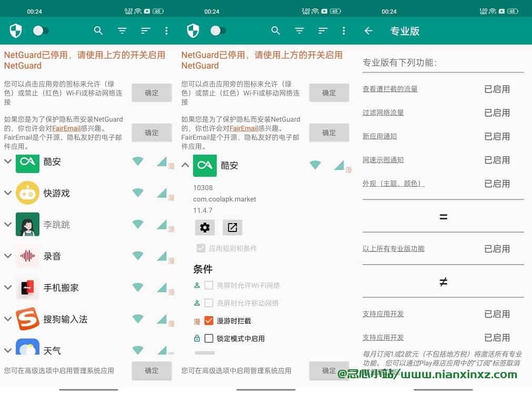
Task: Toggle mobile data access for 录音
Action: [162, 256]
